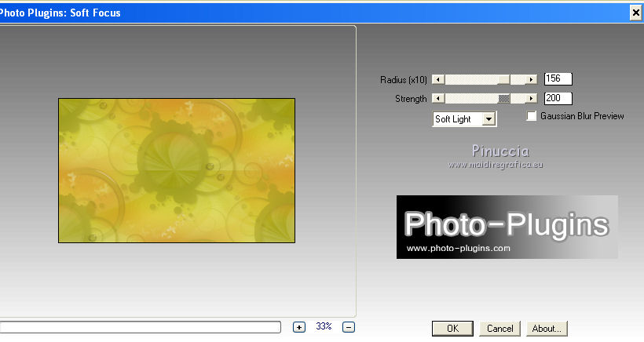Click the Radius slider thumb
This screenshot has width=644, height=342.
click(504, 79)
